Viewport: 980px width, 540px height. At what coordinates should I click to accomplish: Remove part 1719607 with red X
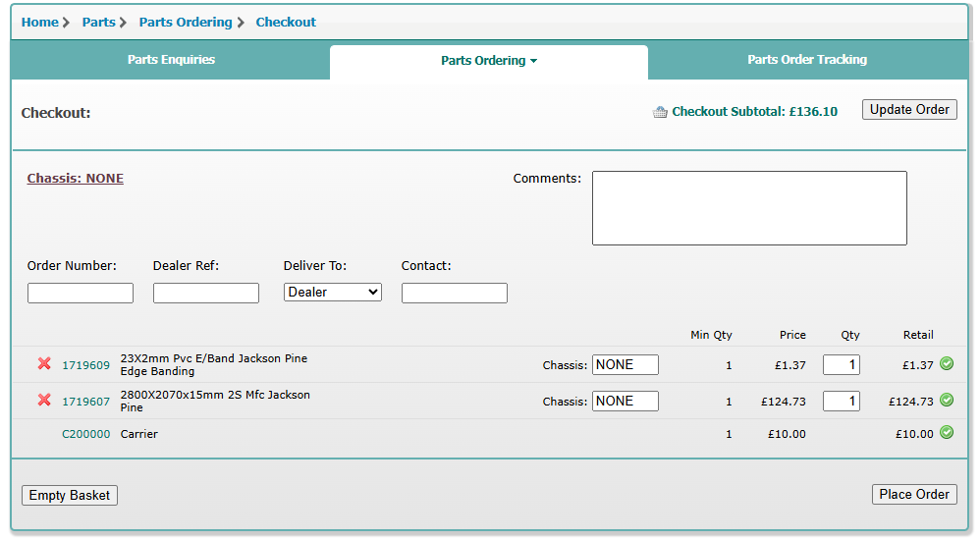pos(44,400)
